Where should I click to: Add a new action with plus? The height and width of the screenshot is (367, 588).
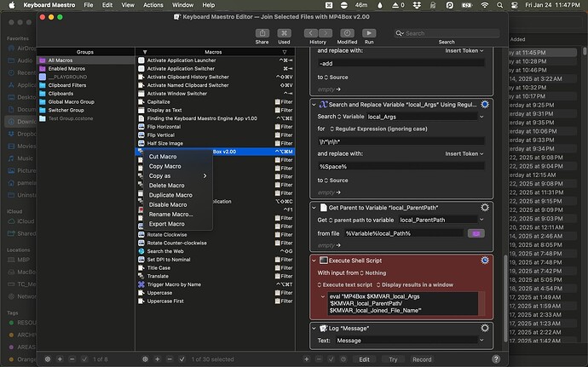click(307, 359)
